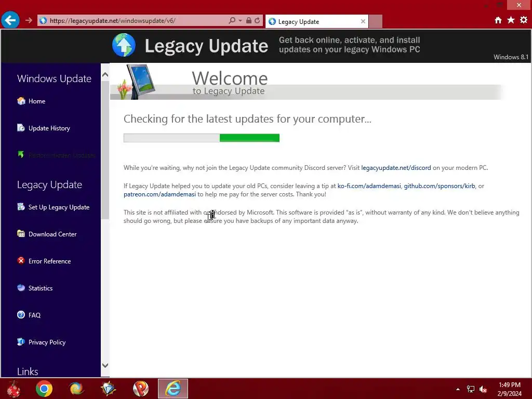The height and width of the screenshot is (399, 532).
Task: Open Error Reference
Action: click(49, 261)
